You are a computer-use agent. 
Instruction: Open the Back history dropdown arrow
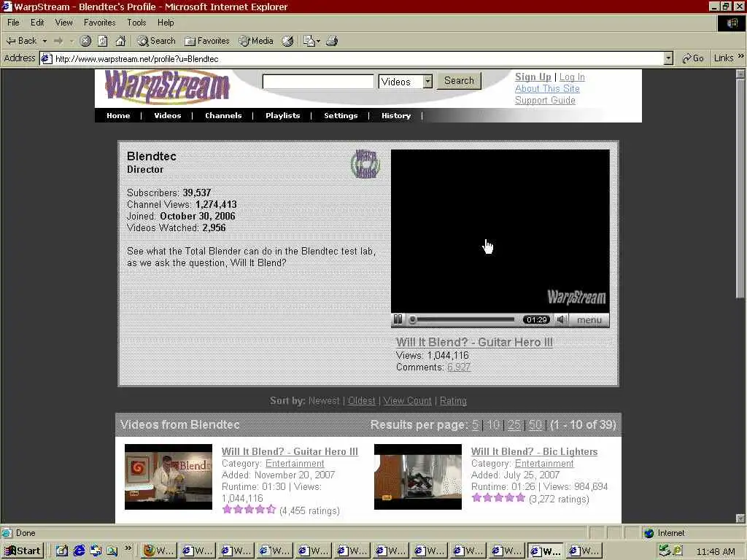pos(44,41)
